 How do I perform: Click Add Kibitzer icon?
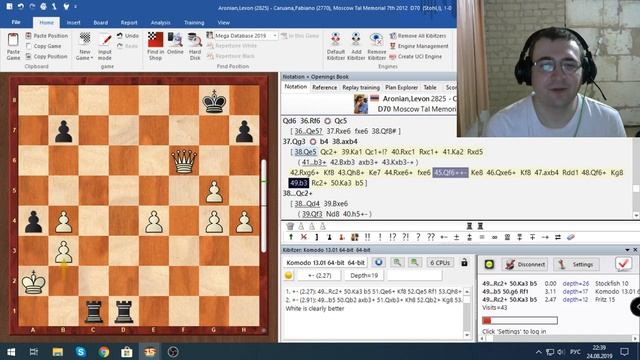pos(356,40)
